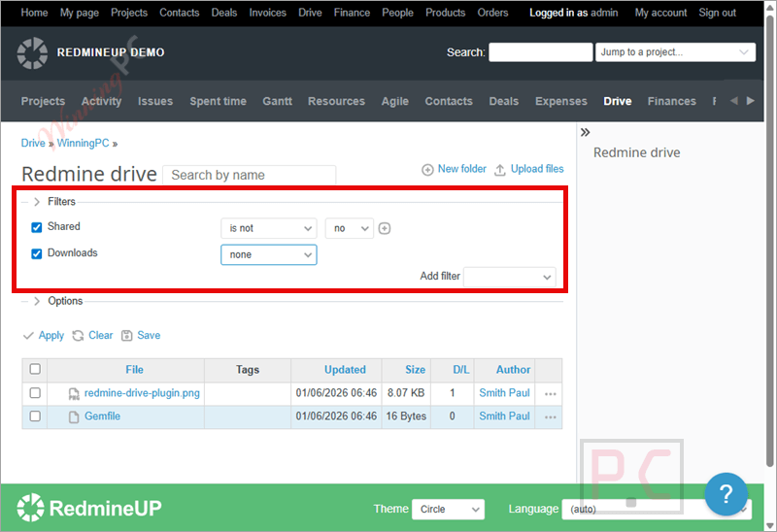The height and width of the screenshot is (532, 777).
Task: Open Products in top menu
Action: tap(446, 13)
